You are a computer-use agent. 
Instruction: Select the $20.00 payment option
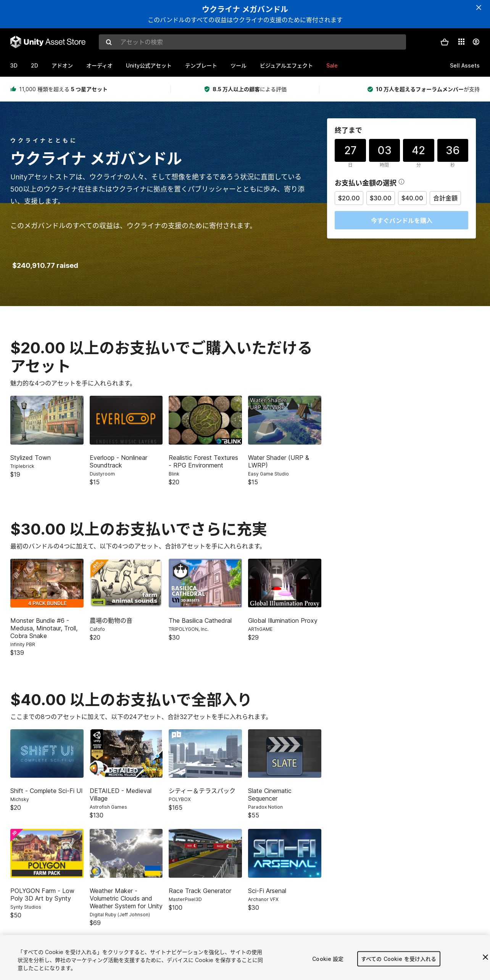(349, 198)
